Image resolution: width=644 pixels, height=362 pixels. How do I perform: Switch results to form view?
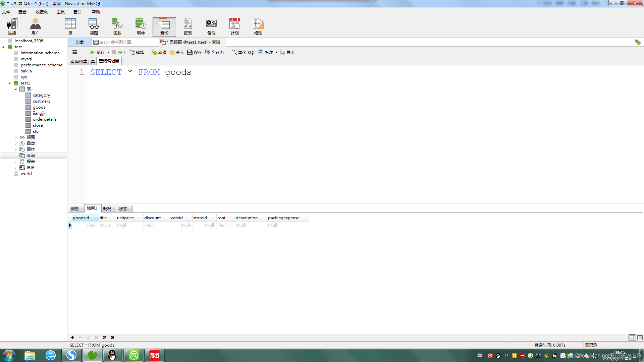tap(640, 338)
